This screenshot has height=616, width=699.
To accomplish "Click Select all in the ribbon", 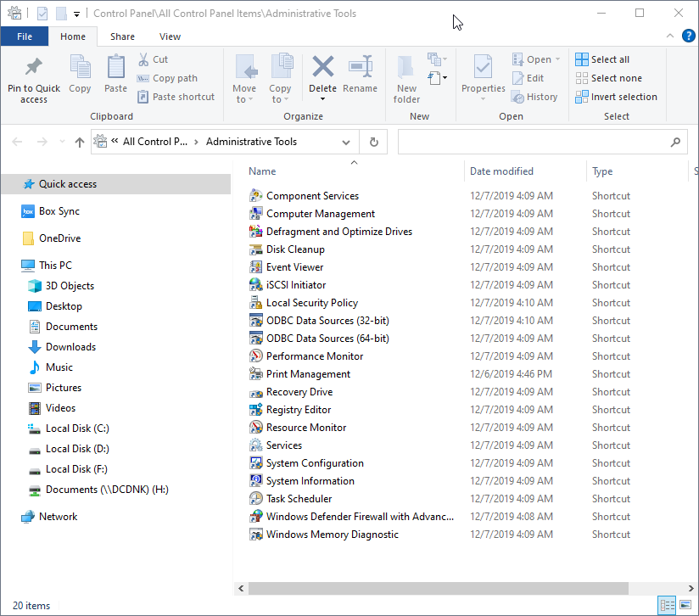I will click(x=602, y=59).
